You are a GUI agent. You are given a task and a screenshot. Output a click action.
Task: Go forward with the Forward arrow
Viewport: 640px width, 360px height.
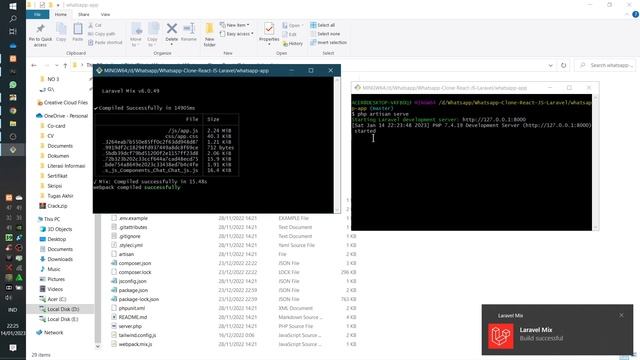[47, 65]
